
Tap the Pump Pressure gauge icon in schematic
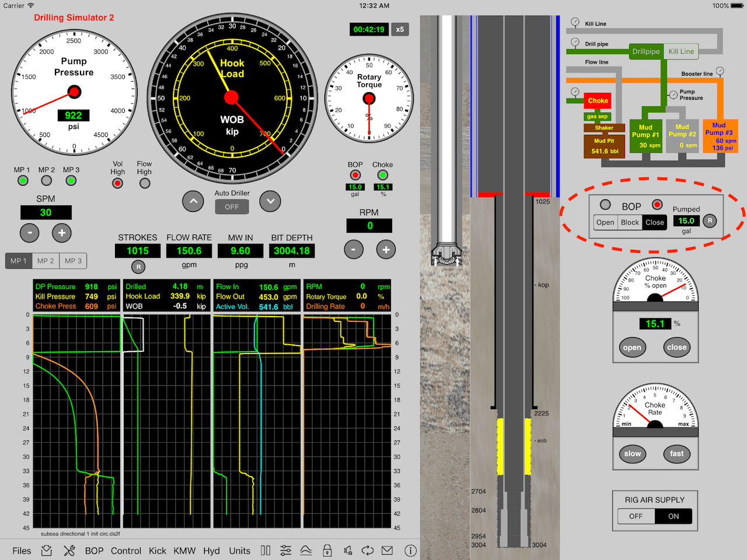[673, 94]
